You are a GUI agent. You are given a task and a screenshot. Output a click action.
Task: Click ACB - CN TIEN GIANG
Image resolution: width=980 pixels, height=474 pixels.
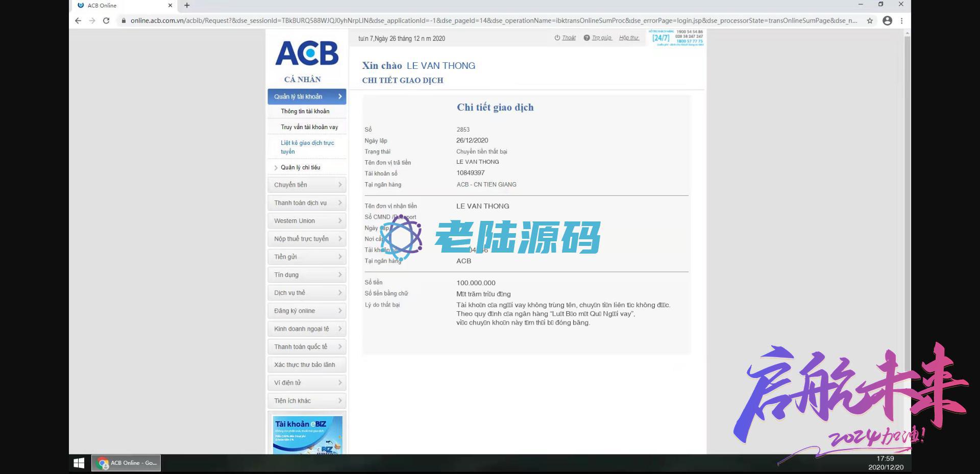click(x=486, y=185)
